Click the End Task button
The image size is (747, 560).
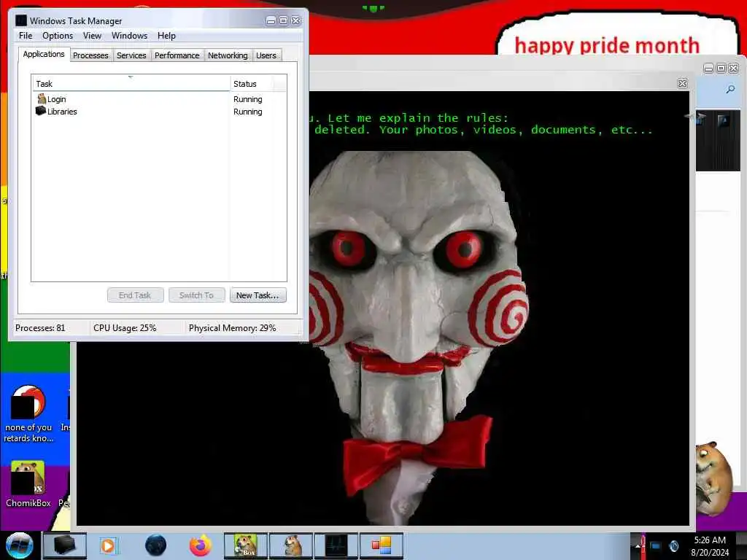pyautogui.click(x=135, y=295)
